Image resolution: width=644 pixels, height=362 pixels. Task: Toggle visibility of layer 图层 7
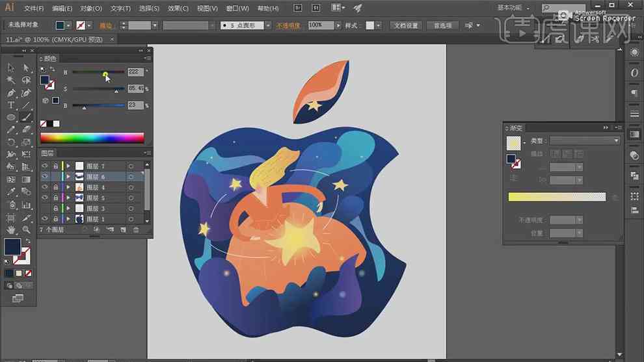coord(45,166)
